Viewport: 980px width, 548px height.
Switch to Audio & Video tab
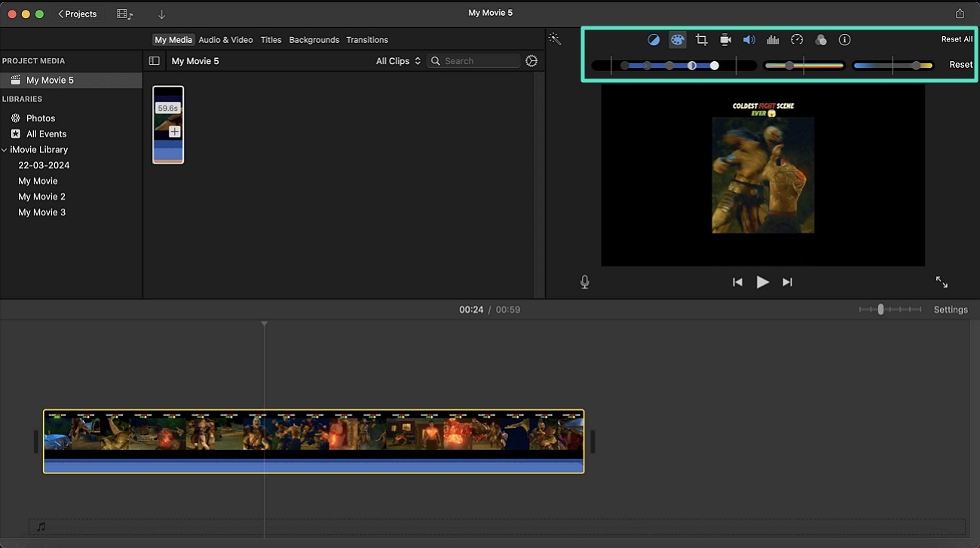click(x=225, y=40)
